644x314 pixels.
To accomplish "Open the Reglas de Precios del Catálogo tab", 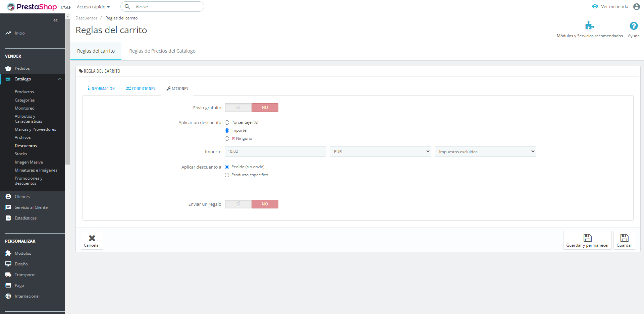I will click(162, 51).
